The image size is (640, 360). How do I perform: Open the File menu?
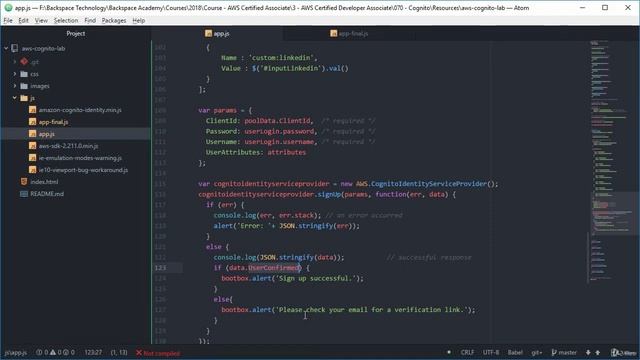point(8,20)
